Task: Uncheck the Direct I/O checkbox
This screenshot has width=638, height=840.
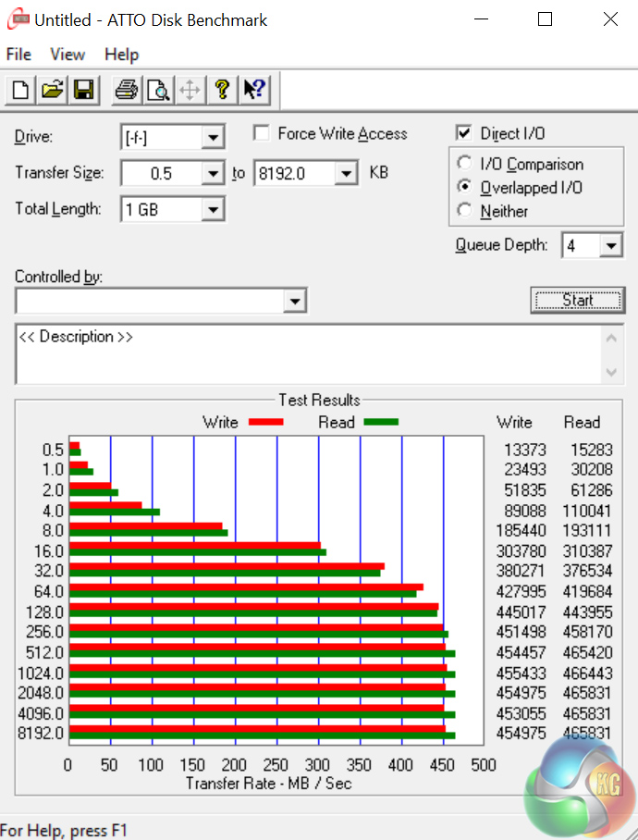Action: pyautogui.click(x=463, y=133)
